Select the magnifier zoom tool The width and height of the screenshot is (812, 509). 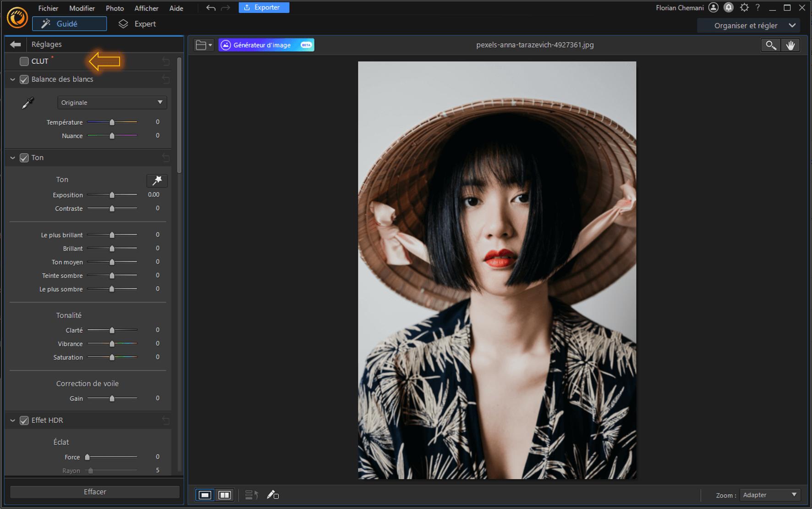coord(770,45)
